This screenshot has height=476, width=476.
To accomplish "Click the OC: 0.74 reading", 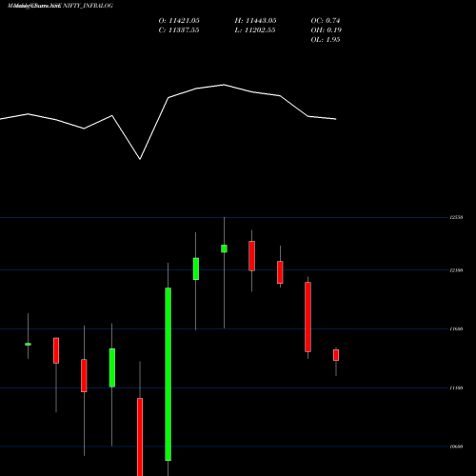I will (326, 21).
